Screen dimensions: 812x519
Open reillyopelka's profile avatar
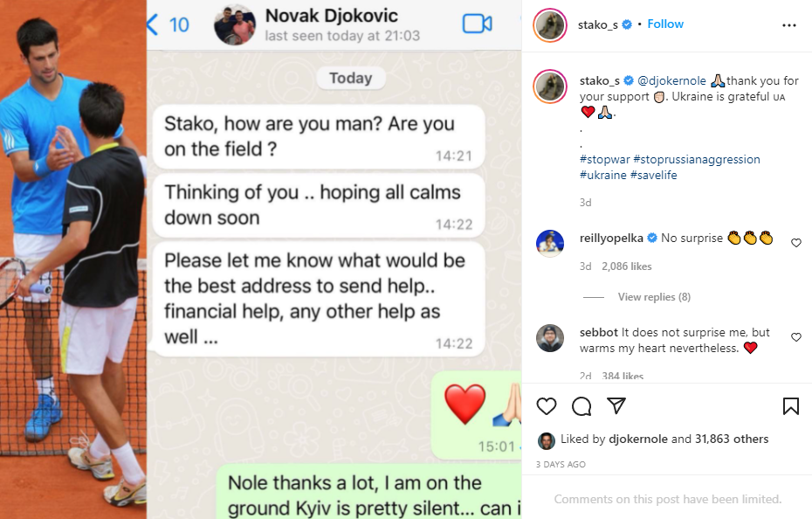(550, 243)
